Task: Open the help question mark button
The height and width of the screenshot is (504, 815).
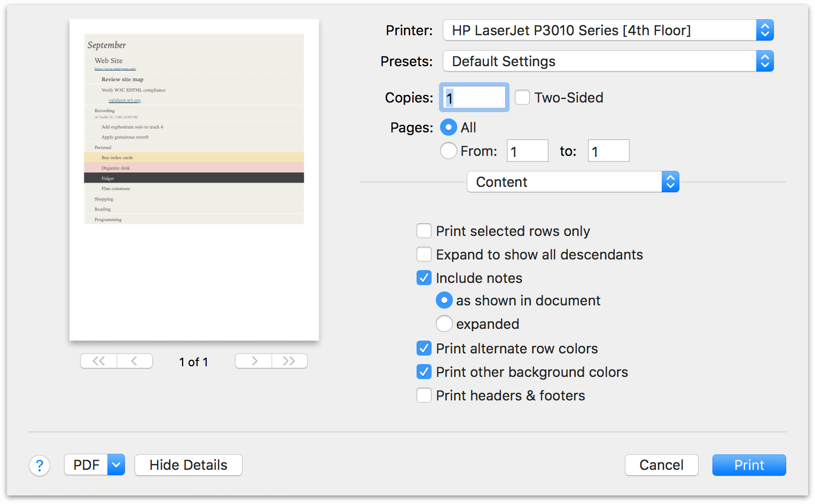Action: coord(40,466)
